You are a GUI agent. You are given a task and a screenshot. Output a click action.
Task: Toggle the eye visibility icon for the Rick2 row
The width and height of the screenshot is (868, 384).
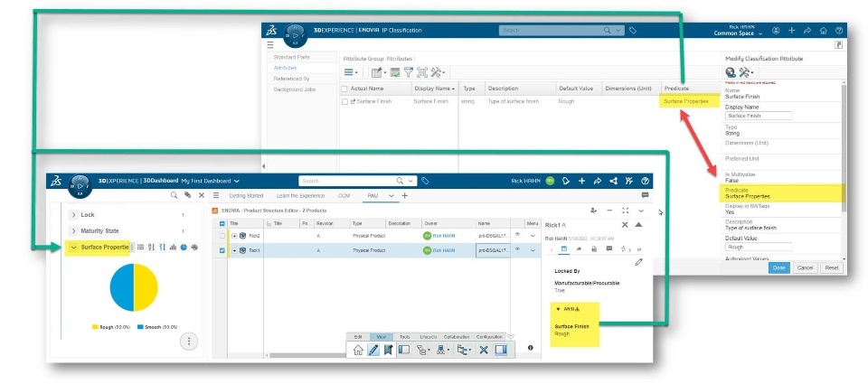pyautogui.click(x=517, y=235)
